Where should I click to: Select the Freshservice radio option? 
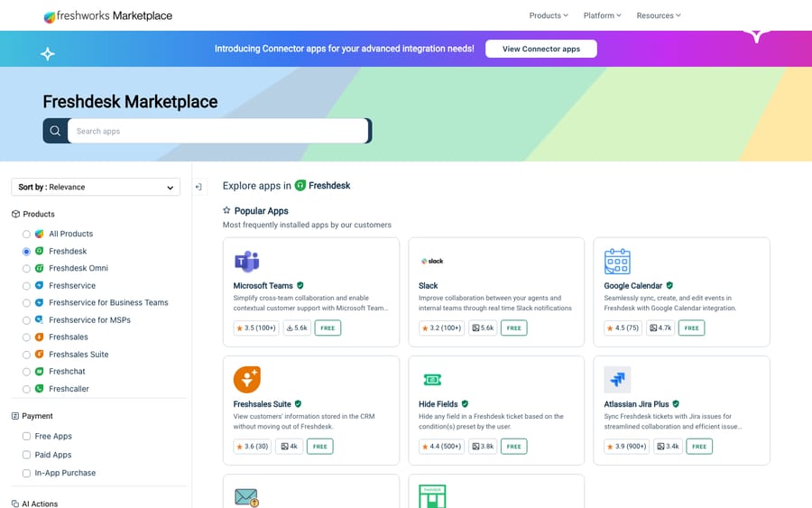26,286
